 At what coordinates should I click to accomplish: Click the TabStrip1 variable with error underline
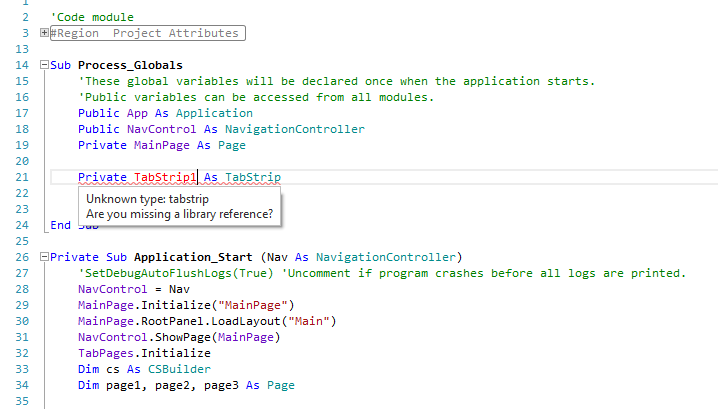[x=165, y=177]
